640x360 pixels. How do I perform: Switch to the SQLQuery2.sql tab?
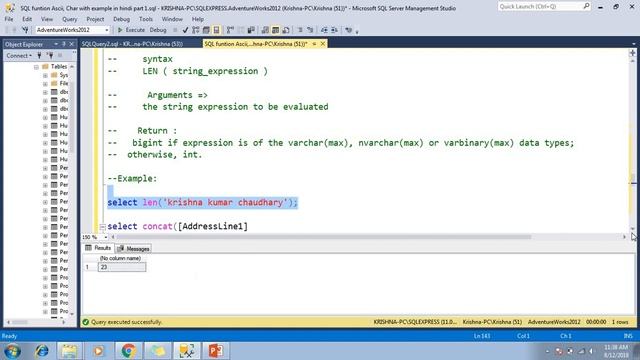[x=132, y=44]
